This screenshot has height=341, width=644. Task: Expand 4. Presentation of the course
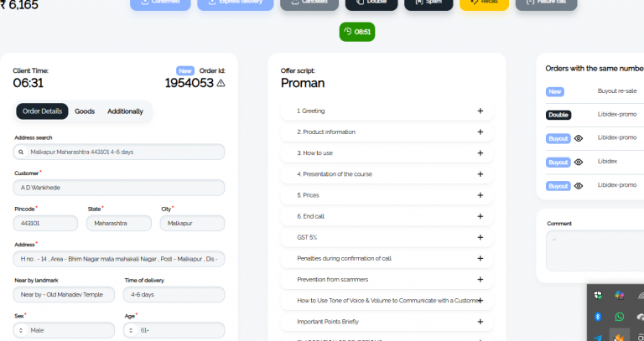click(x=387, y=174)
